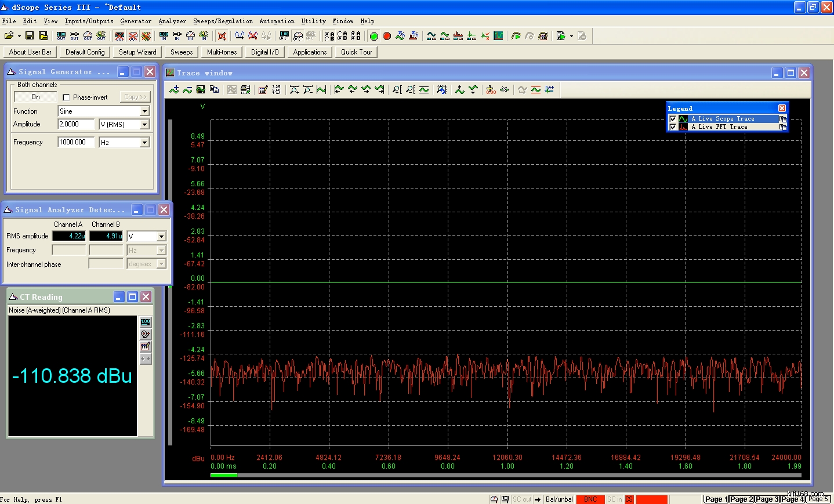This screenshot has height=504, width=834.
Task: Click the Setup Wizard button
Action: click(137, 52)
